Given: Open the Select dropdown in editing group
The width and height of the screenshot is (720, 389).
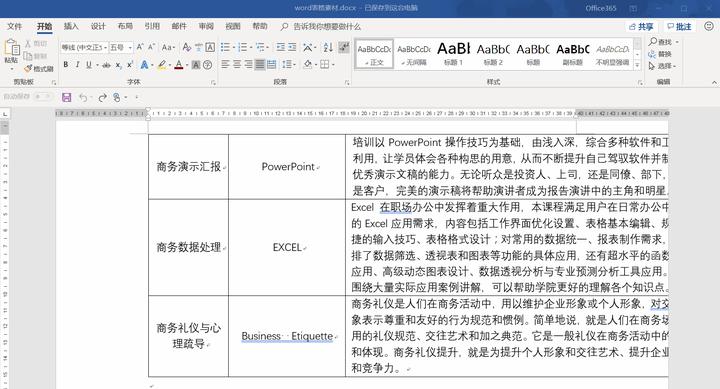Looking at the screenshot, I should tap(662, 66).
